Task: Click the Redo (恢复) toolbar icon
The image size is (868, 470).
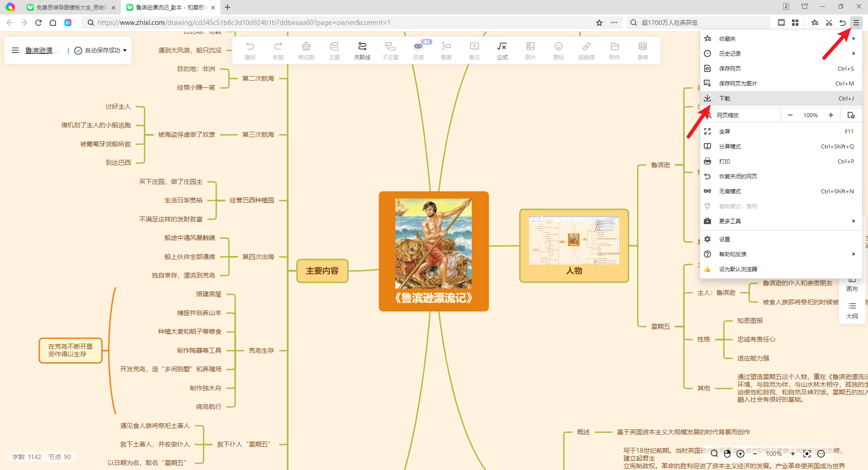Action: [278, 50]
